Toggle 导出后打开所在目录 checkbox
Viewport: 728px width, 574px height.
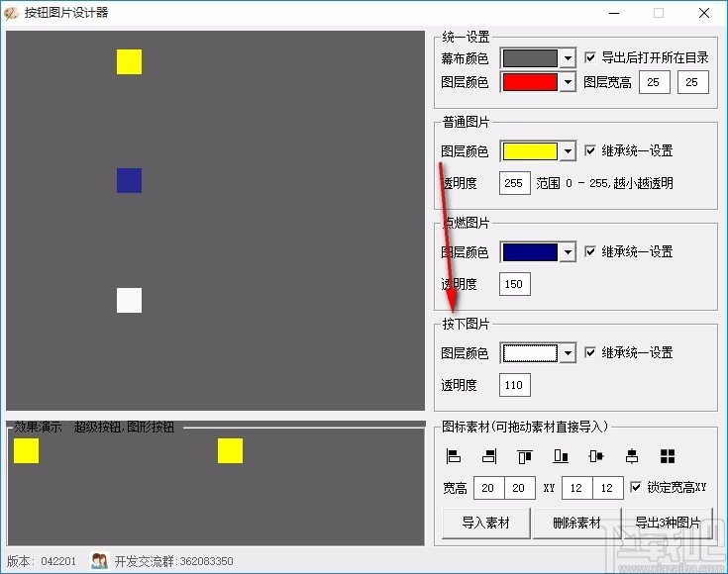[x=590, y=57]
